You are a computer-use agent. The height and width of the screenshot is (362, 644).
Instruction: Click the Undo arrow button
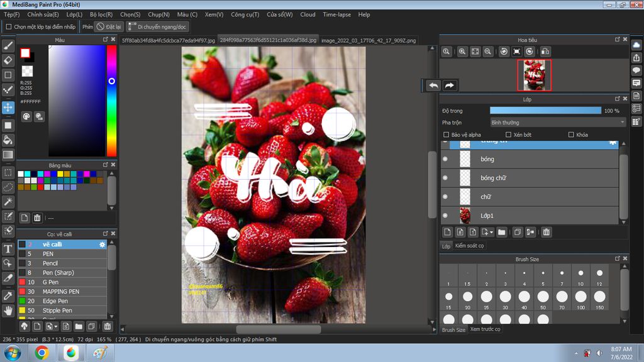point(433,85)
